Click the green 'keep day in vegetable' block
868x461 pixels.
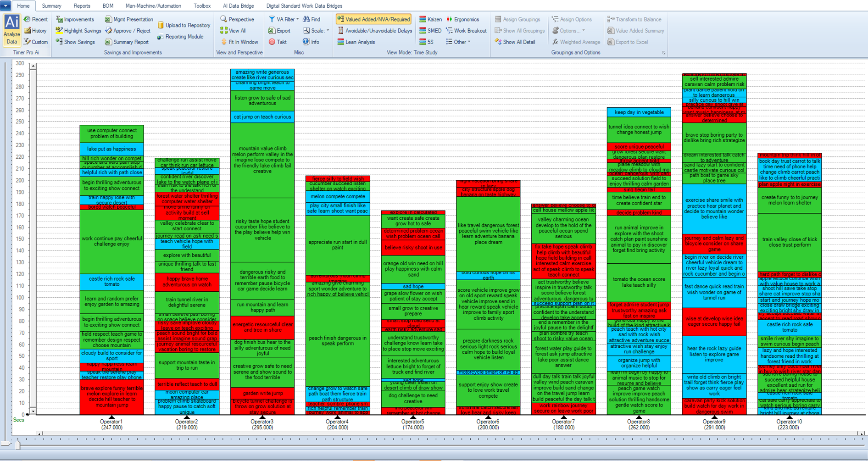(639, 112)
